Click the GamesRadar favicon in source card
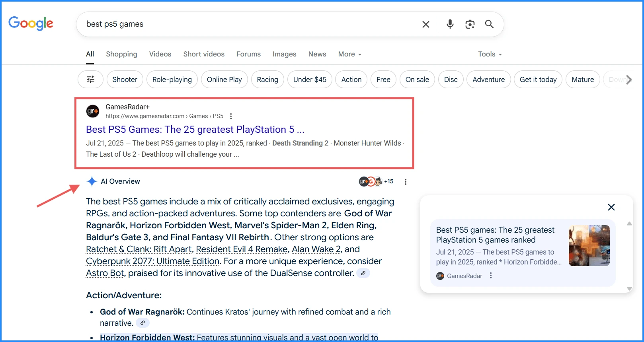 coord(440,276)
